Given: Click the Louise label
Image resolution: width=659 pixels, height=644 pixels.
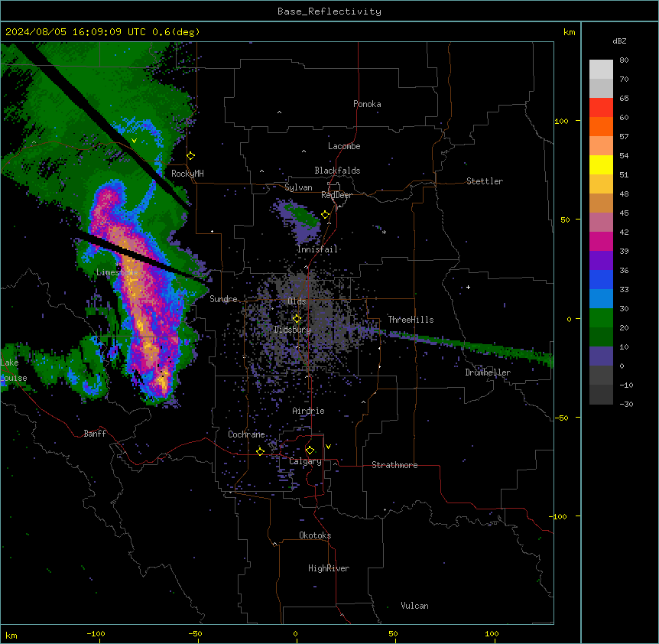Looking at the screenshot, I should coord(14,378).
